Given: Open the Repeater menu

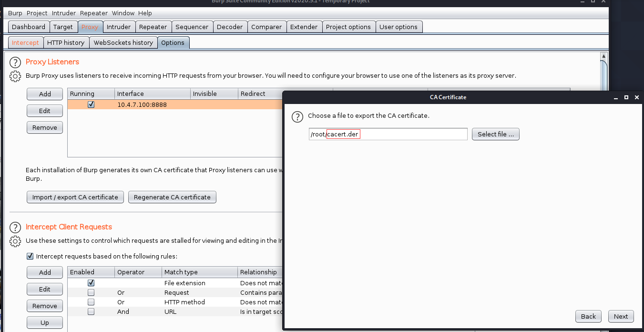Looking at the screenshot, I should [x=93, y=13].
